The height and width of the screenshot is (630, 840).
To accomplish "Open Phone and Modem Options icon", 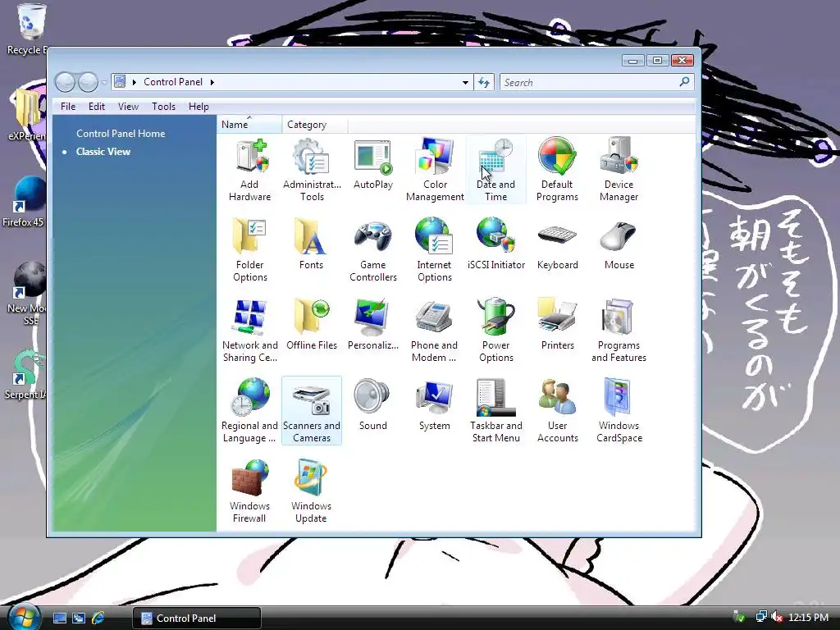I will tap(435, 331).
